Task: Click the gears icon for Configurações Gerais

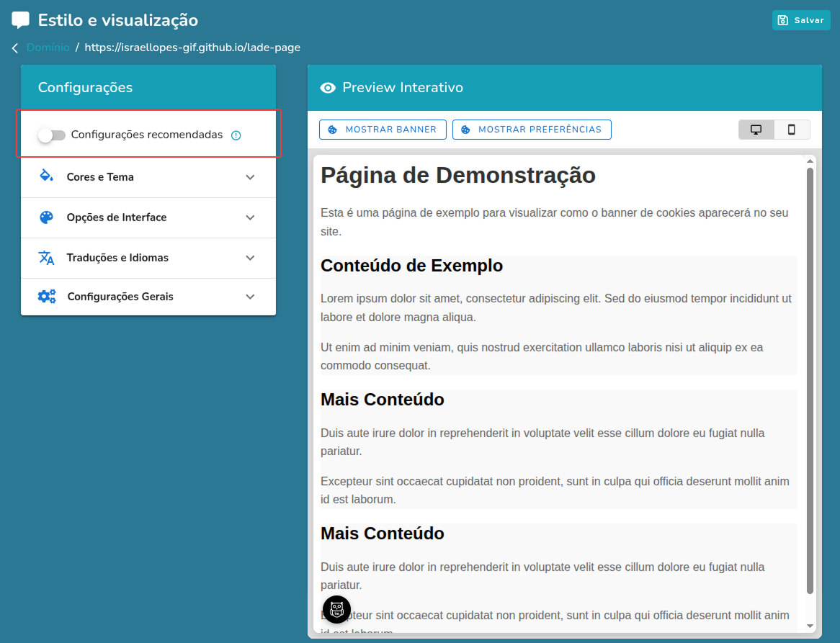Action: point(46,297)
